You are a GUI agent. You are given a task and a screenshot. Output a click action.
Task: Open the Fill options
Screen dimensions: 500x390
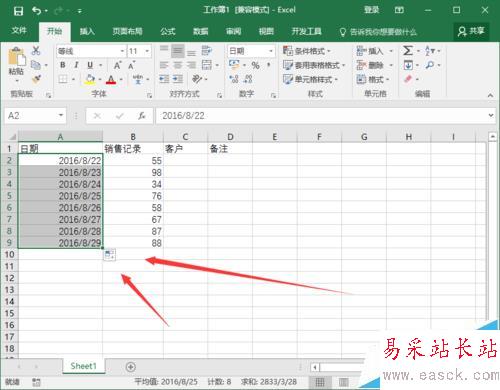click(408, 65)
